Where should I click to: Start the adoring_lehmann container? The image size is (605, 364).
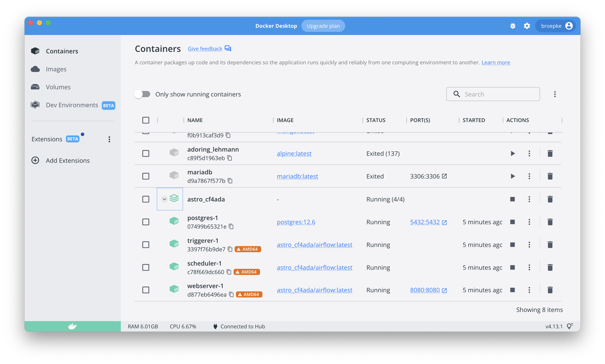[512, 153]
